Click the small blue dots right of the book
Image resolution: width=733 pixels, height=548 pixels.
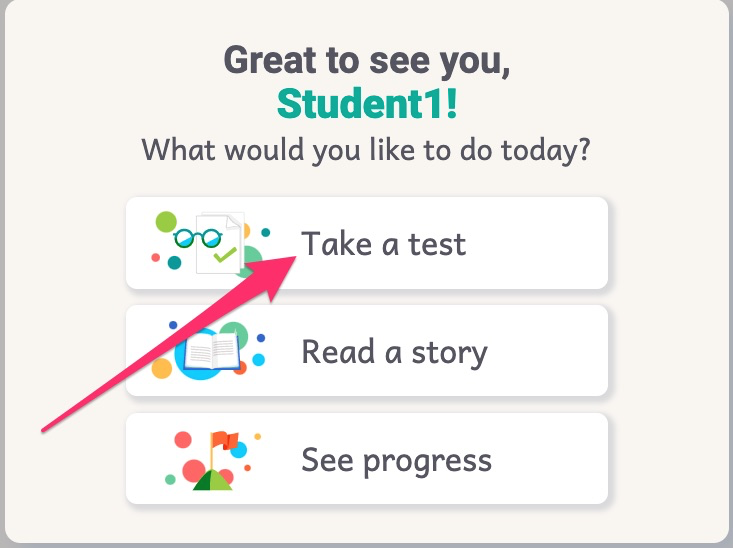point(259,350)
